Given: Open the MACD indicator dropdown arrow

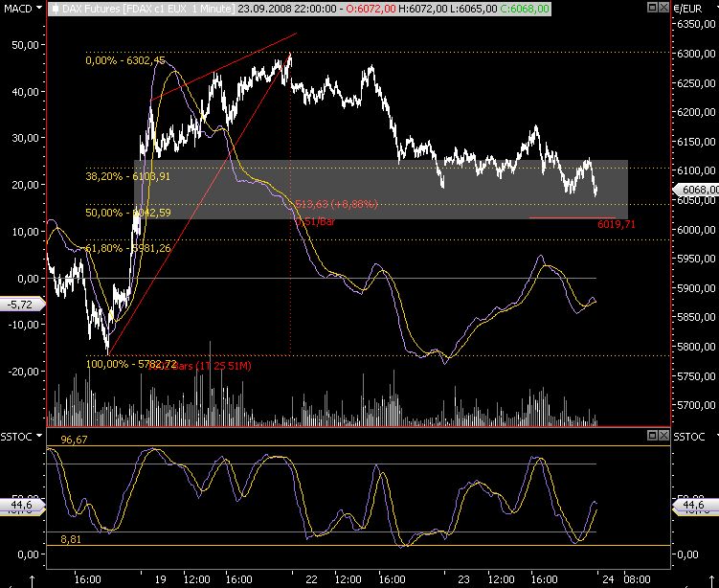Looking at the screenshot, I should [x=39, y=8].
